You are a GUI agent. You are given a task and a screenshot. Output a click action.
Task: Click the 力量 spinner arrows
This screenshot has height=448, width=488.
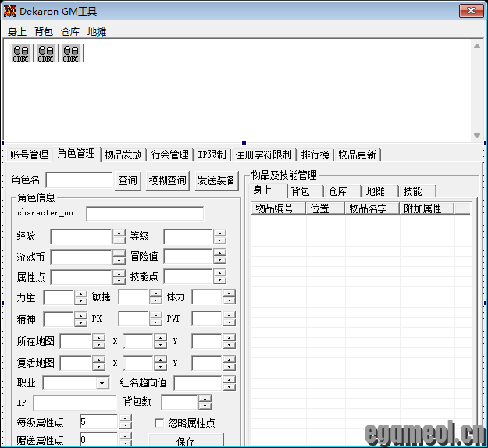point(80,297)
